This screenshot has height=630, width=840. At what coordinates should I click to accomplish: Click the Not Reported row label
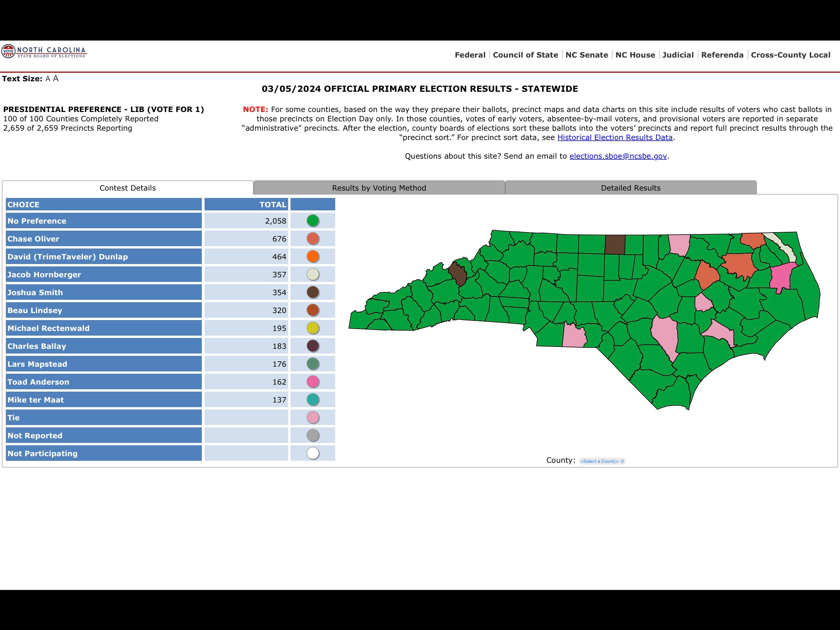[104, 436]
